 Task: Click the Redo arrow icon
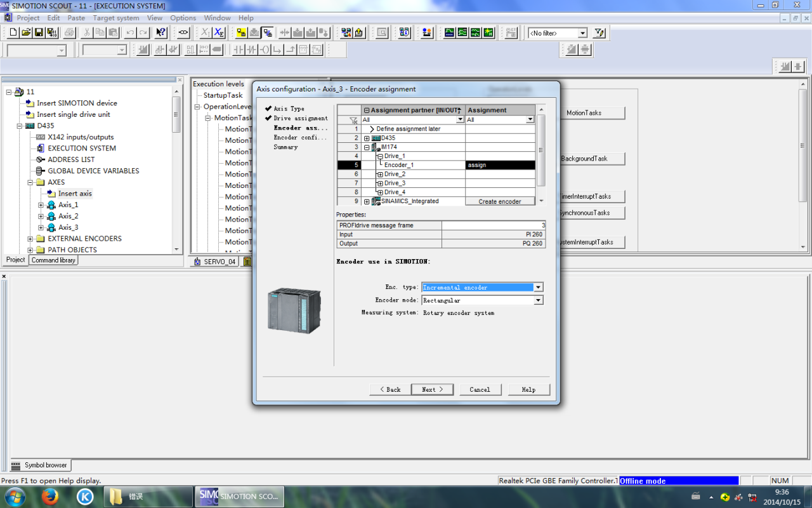pos(143,32)
